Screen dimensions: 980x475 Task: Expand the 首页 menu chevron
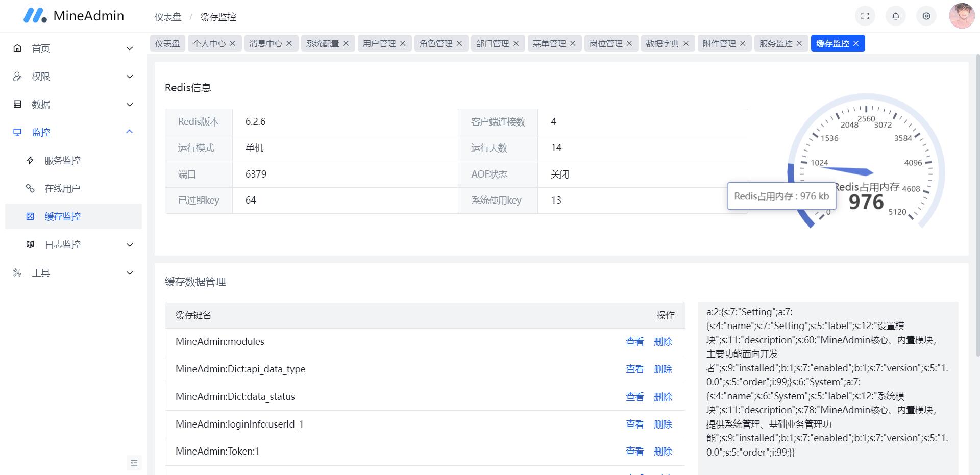pos(130,48)
